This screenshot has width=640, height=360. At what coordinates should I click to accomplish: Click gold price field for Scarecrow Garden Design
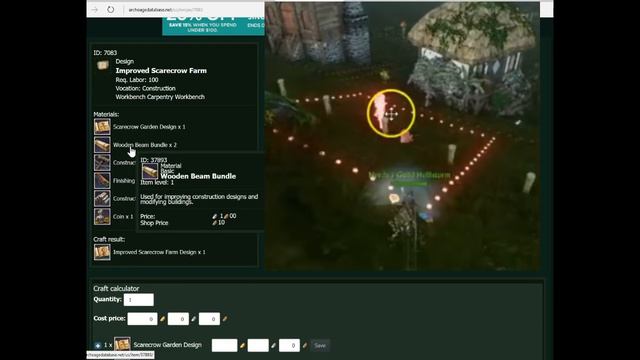[x=224, y=345]
